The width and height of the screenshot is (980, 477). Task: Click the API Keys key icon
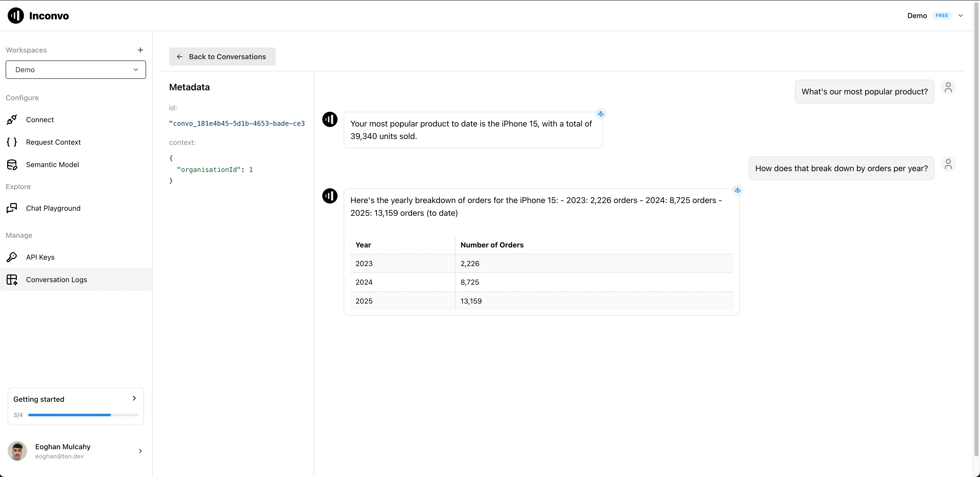tap(12, 257)
